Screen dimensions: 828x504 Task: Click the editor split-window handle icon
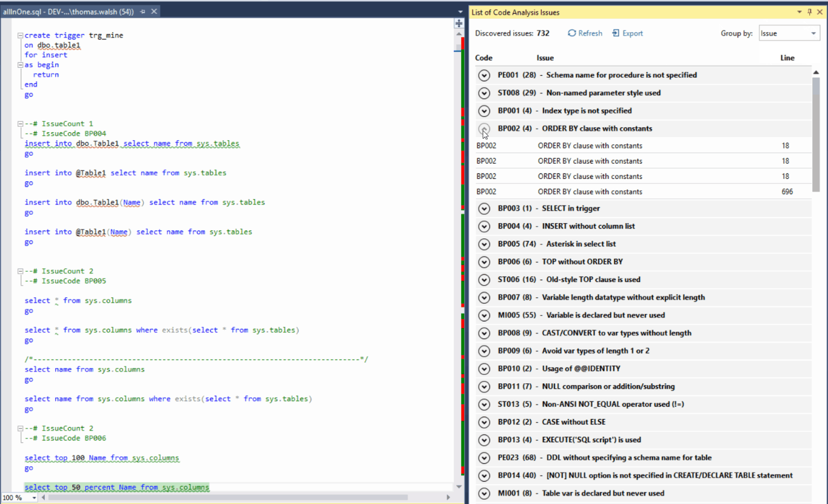click(459, 24)
